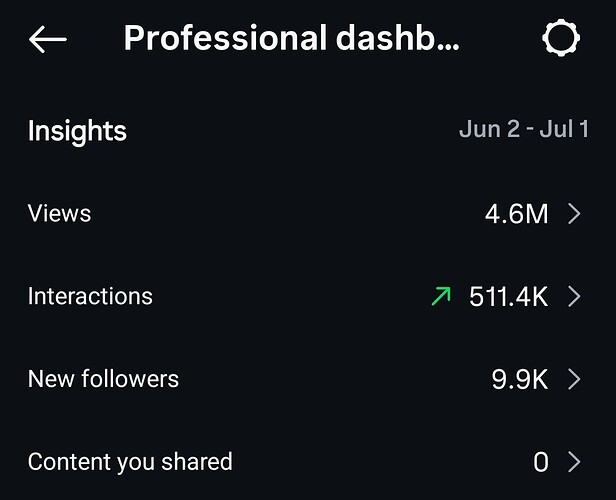Click the blank area between Insights and date range

[293, 130]
